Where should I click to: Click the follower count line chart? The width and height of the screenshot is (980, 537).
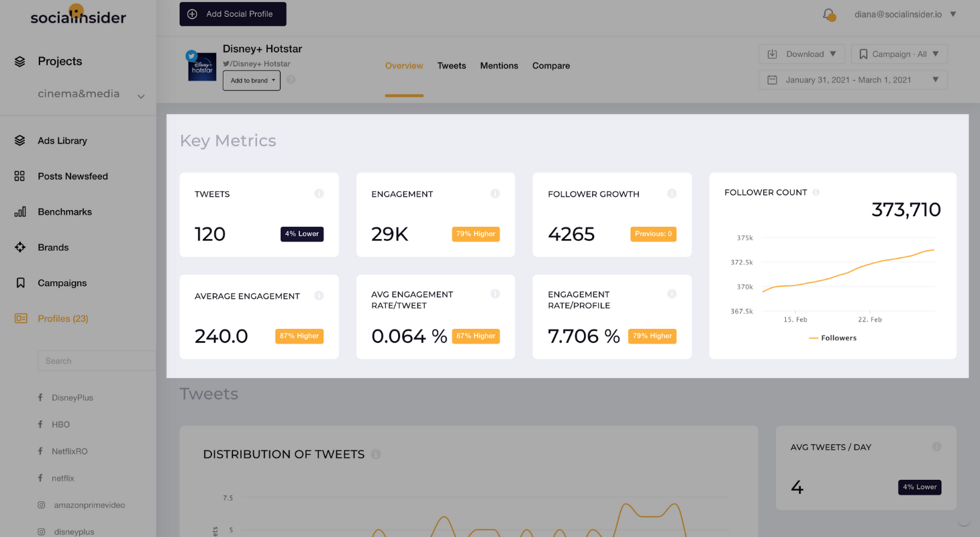coord(848,274)
